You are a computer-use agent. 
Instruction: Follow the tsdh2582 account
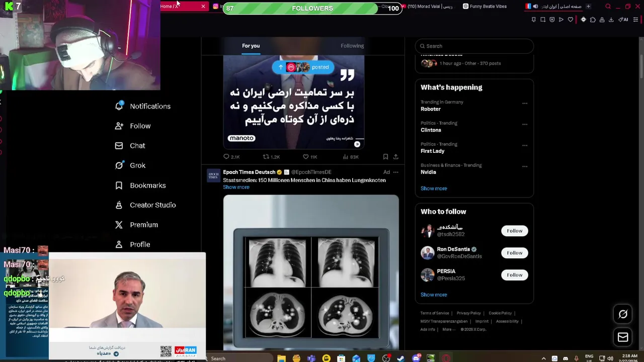(514, 231)
